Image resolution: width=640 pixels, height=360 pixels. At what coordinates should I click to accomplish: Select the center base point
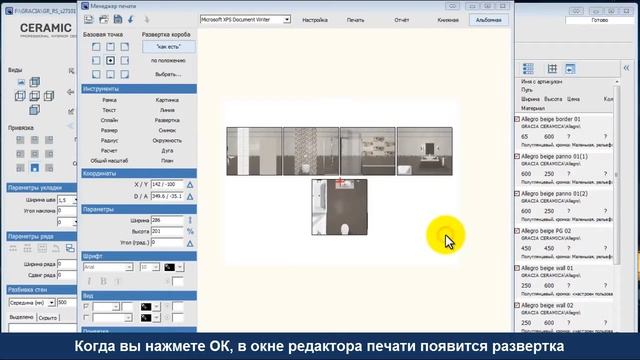click(x=110, y=60)
